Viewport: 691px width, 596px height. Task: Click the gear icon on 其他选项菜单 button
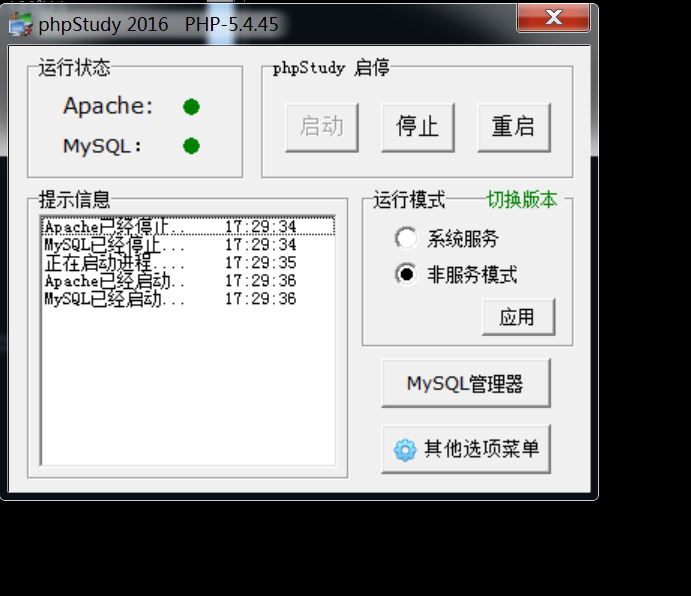pos(405,450)
